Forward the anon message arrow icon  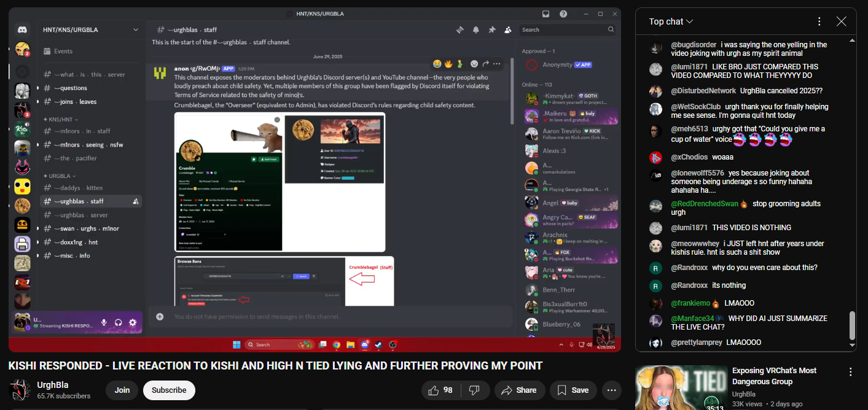[485, 64]
